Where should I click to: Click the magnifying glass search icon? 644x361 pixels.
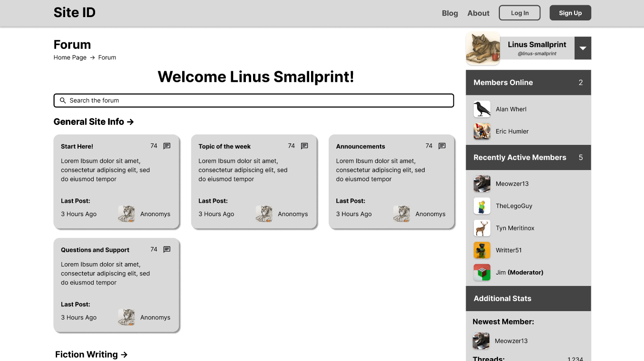(x=63, y=101)
